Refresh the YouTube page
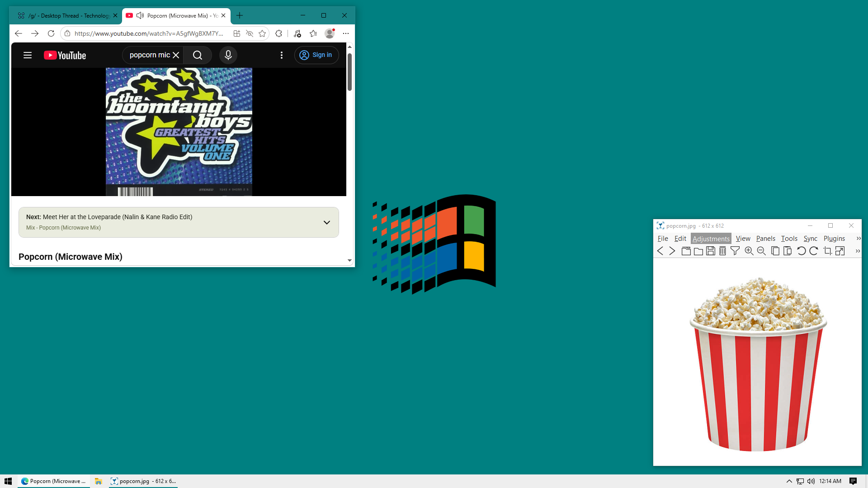Screen dimensions: 868x488 (x=51, y=33)
